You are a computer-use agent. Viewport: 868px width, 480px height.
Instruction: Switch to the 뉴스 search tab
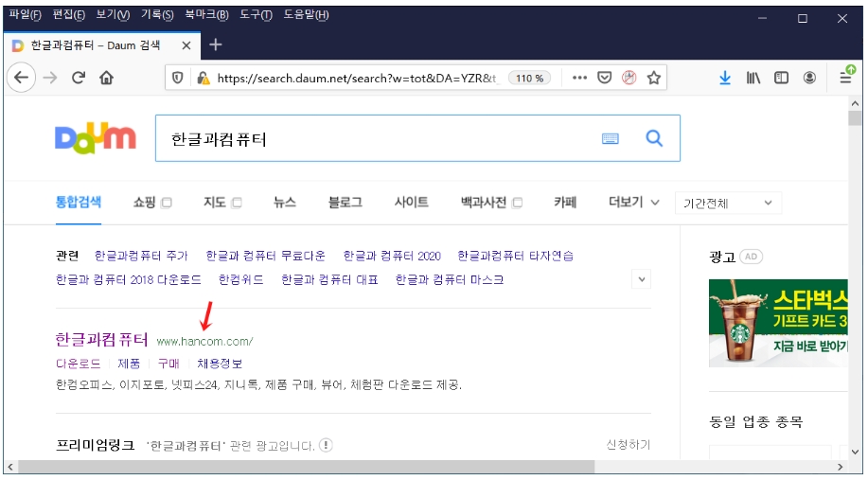285,202
